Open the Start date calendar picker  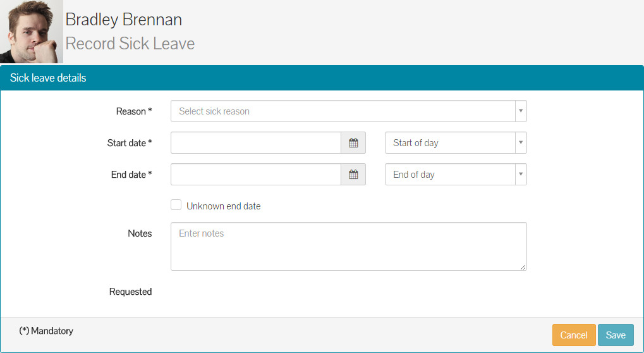tap(353, 143)
